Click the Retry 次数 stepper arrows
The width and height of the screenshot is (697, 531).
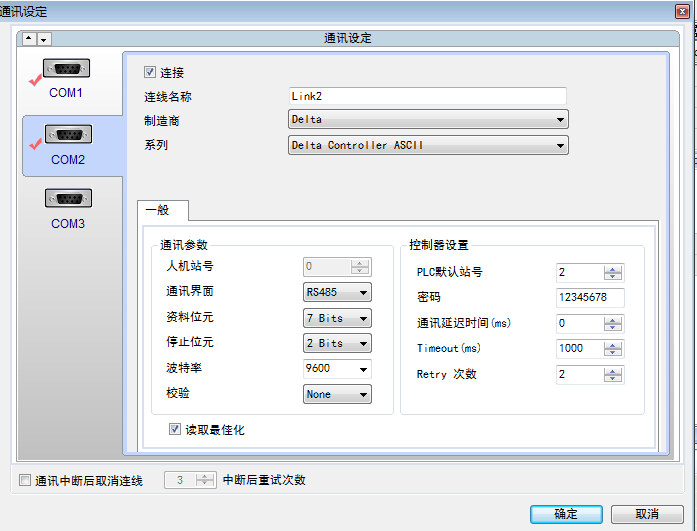[x=613, y=375]
